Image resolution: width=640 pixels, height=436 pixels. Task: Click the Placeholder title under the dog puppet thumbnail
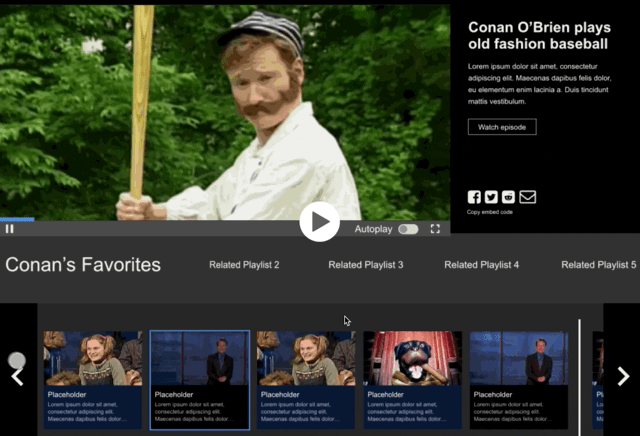tap(385, 395)
